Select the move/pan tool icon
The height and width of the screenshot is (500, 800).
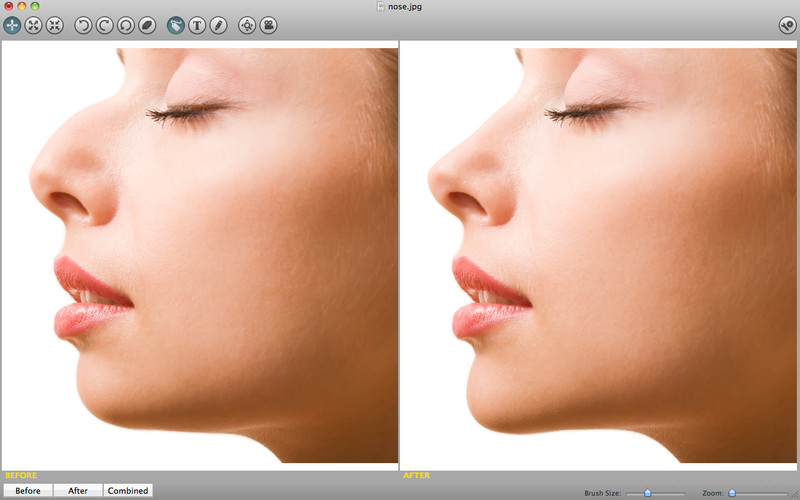[x=12, y=26]
